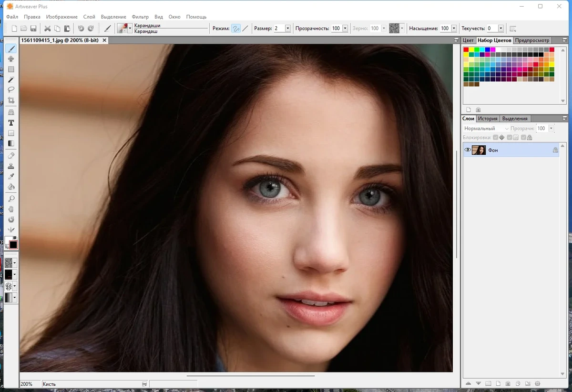Open the Размер size dropdown

[287, 29]
